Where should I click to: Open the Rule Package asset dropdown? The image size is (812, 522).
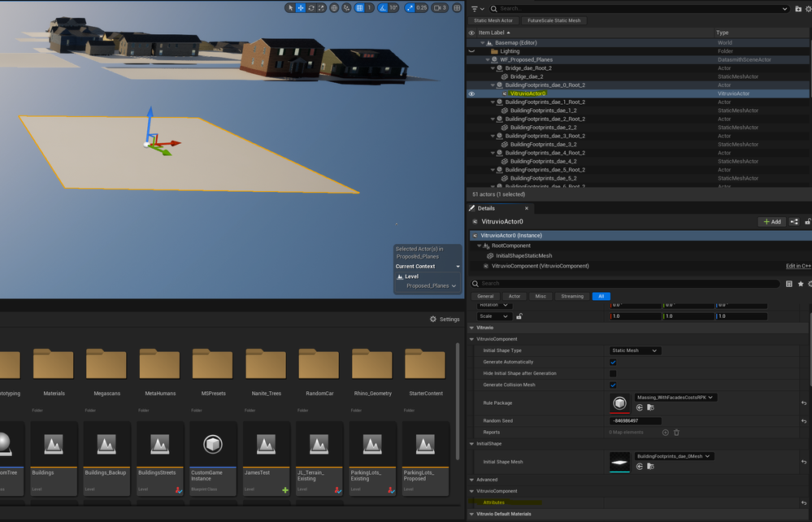[x=675, y=398]
